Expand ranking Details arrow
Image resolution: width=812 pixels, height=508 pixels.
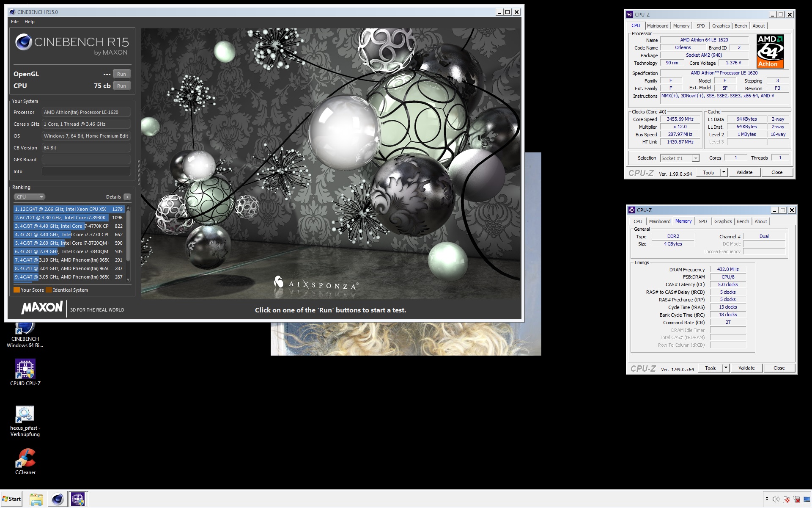(x=127, y=197)
